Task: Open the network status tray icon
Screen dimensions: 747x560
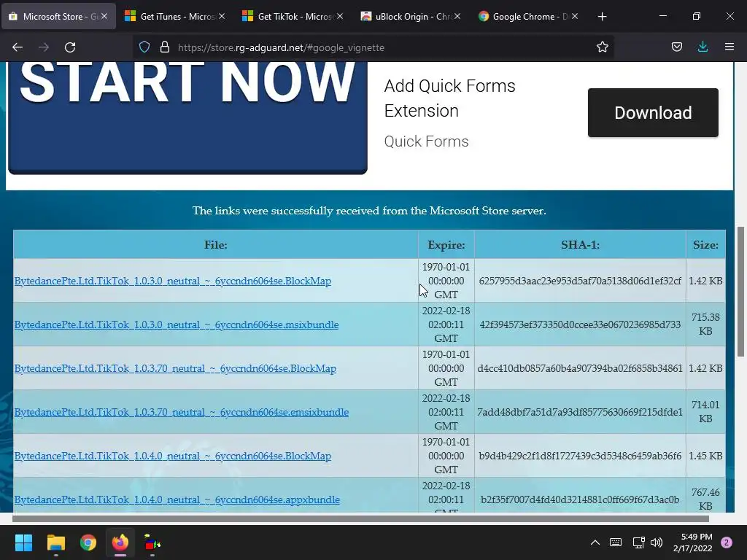Action: pos(638,542)
